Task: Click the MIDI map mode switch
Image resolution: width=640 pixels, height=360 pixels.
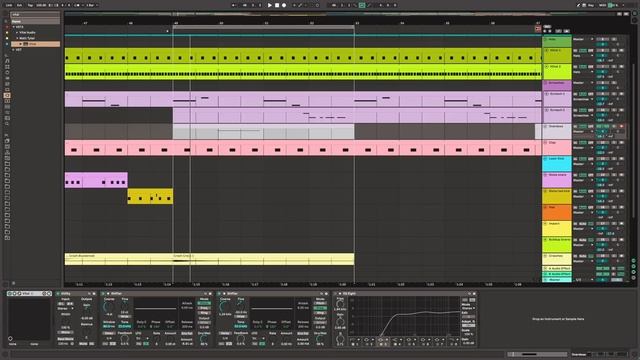Action: 602,5
